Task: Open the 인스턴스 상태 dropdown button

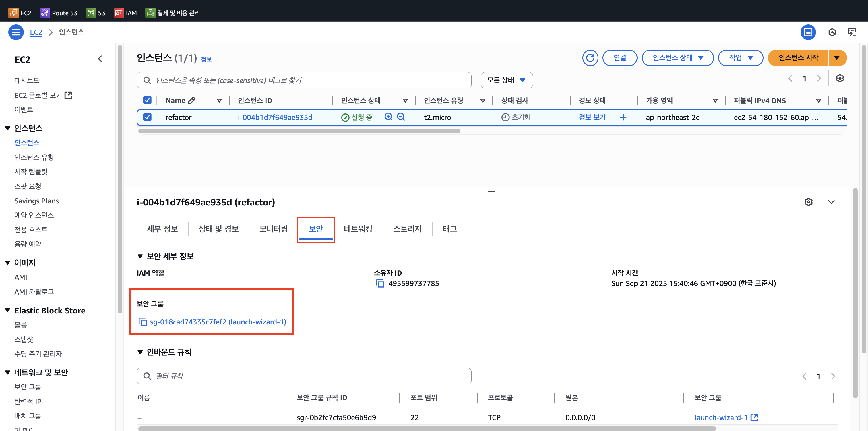Action: tap(677, 58)
